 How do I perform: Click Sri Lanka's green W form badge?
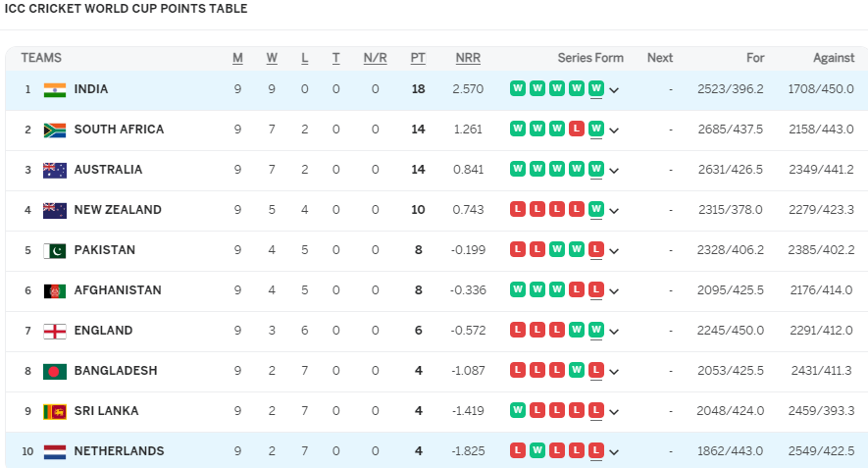[x=518, y=410]
